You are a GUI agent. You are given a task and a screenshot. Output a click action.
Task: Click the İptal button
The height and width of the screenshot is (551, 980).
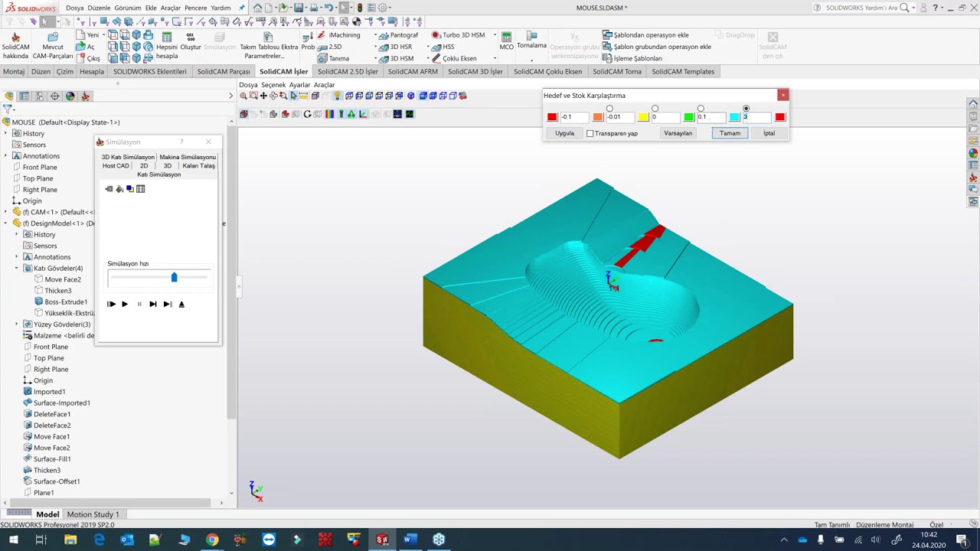[x=769, y=133]
